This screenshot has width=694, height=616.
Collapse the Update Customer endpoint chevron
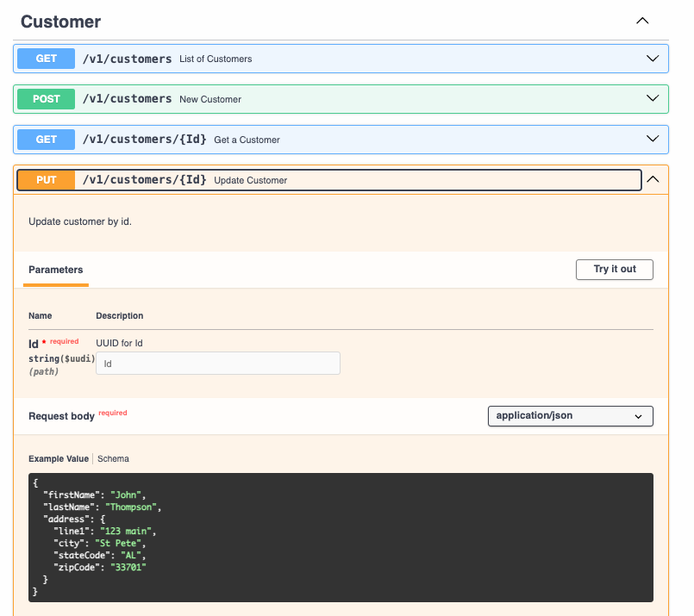653,180
